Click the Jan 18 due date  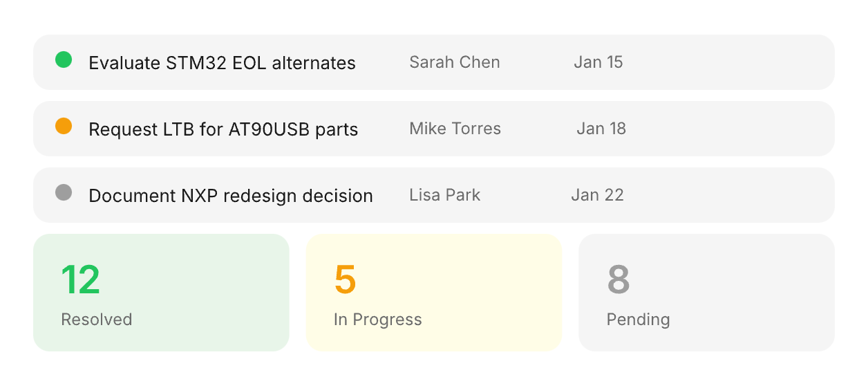coord(601,129)
